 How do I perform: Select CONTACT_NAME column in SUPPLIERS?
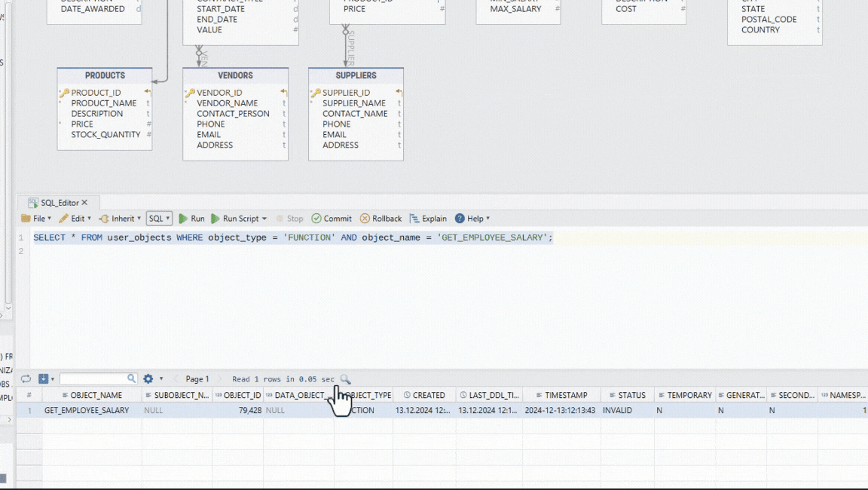355,114
